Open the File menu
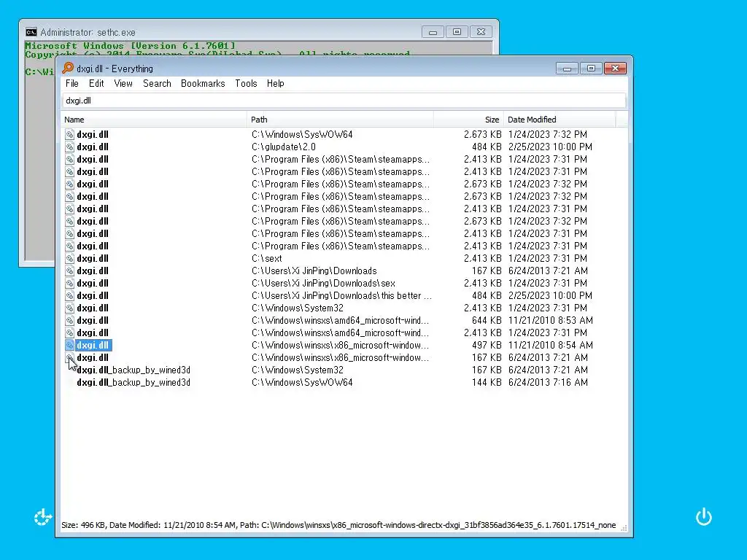Image resolution: width=747 pixels, height=560 pixels. [x=72, y=83]
